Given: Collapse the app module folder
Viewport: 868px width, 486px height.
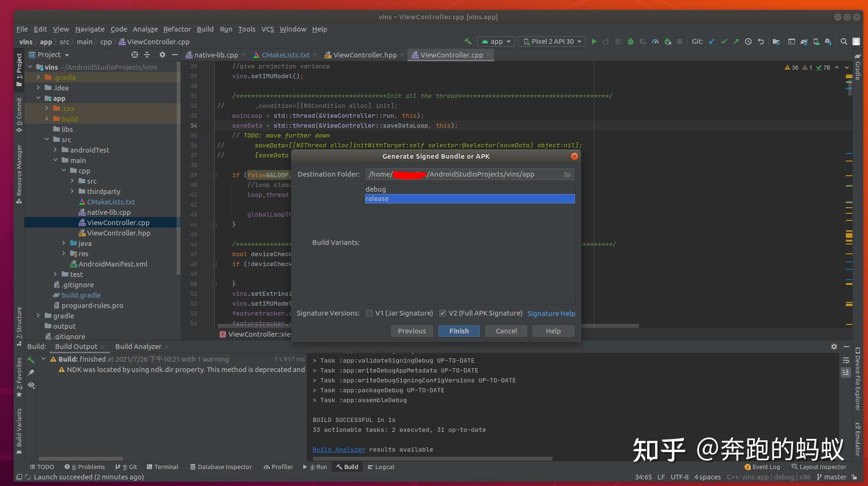Looking at the screenshot, I should click(38, 98).
